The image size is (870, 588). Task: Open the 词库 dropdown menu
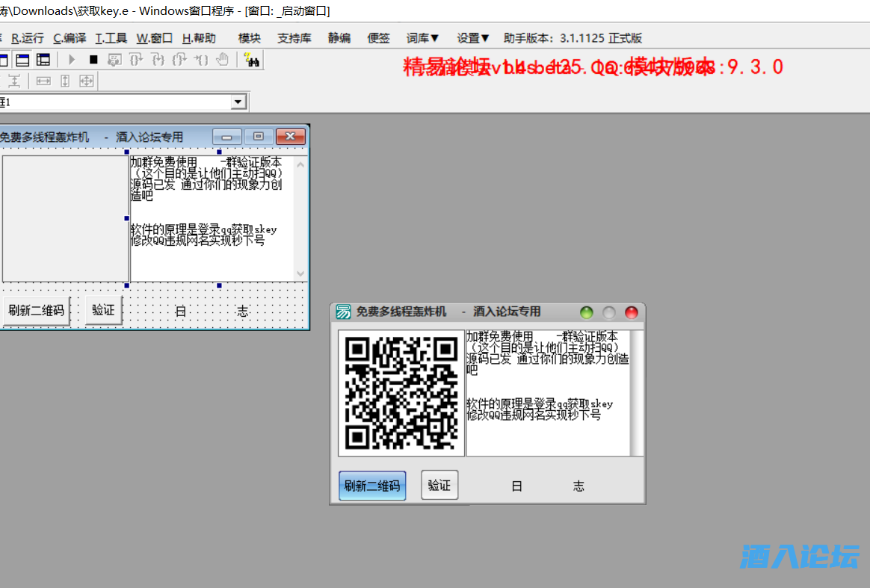pos(419,37)
